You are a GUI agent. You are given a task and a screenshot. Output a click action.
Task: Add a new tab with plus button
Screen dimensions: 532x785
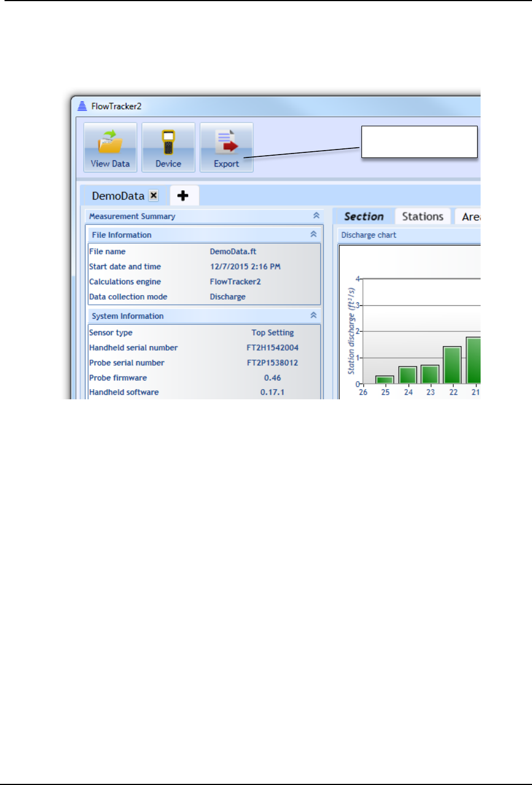tap(182, 195)
